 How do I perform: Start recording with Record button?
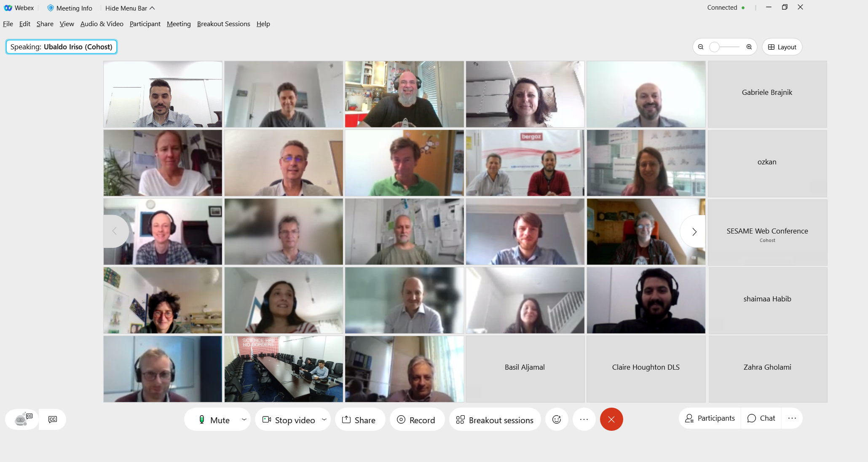[416, 420]
